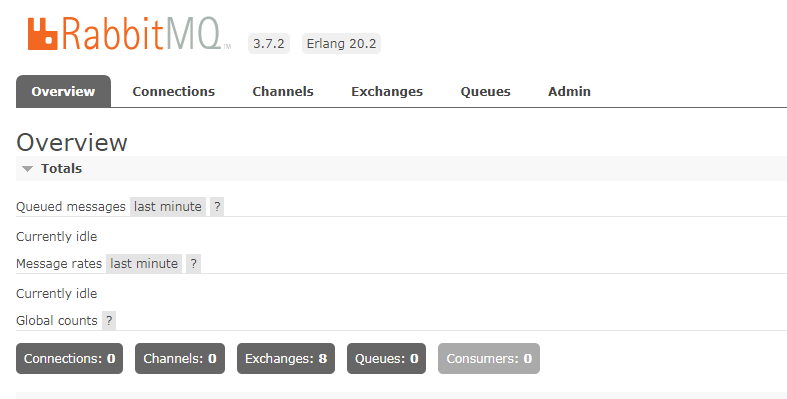The image size is (787, 399).
Task: Click the Channels: 0 count button
Action: [x=180, y=358]
